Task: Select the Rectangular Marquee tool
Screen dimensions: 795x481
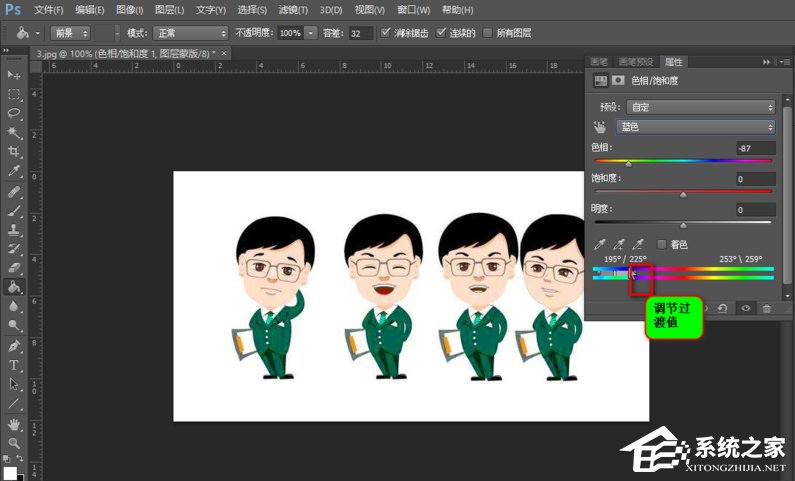Action: tap(14, 95)
